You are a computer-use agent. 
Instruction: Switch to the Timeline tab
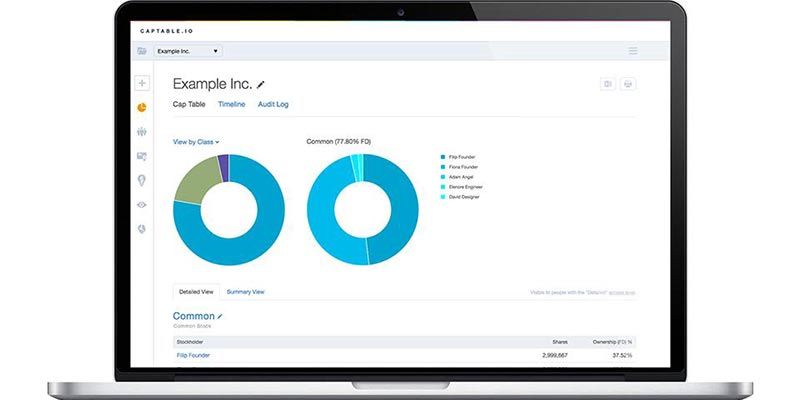tap(231, 104)
